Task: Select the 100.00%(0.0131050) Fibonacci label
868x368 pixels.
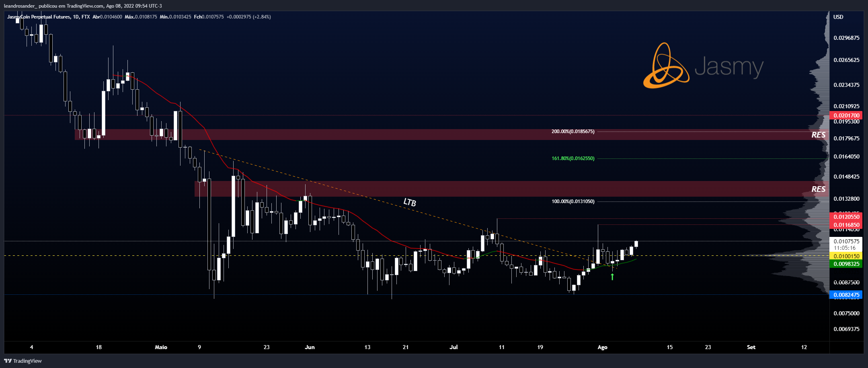Action: coord(573,201)
